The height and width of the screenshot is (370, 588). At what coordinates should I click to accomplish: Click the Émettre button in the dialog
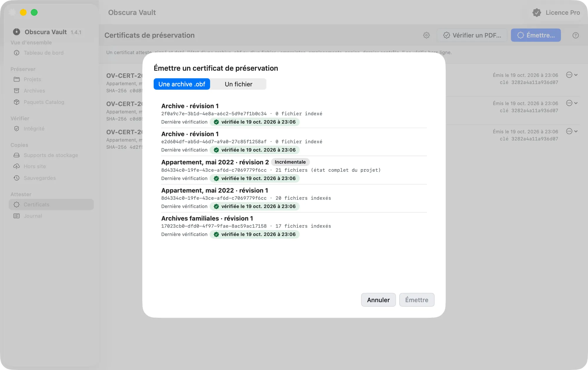417,300
